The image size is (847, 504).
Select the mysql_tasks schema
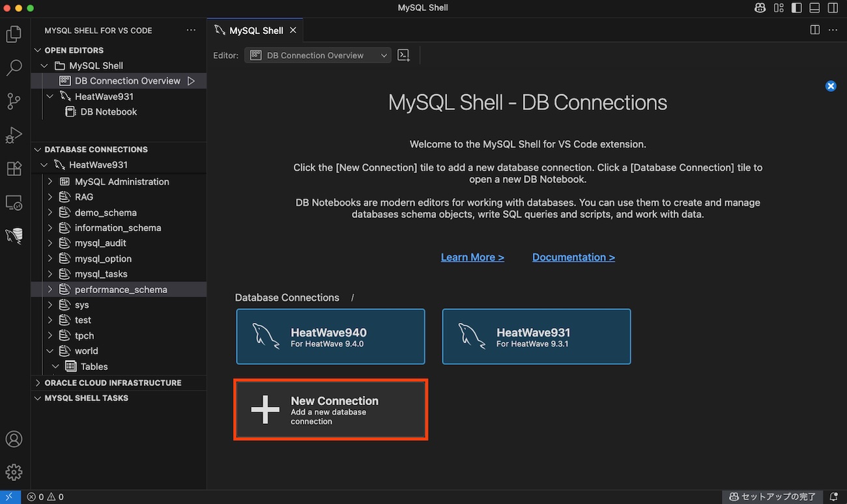tap(119, 274)
